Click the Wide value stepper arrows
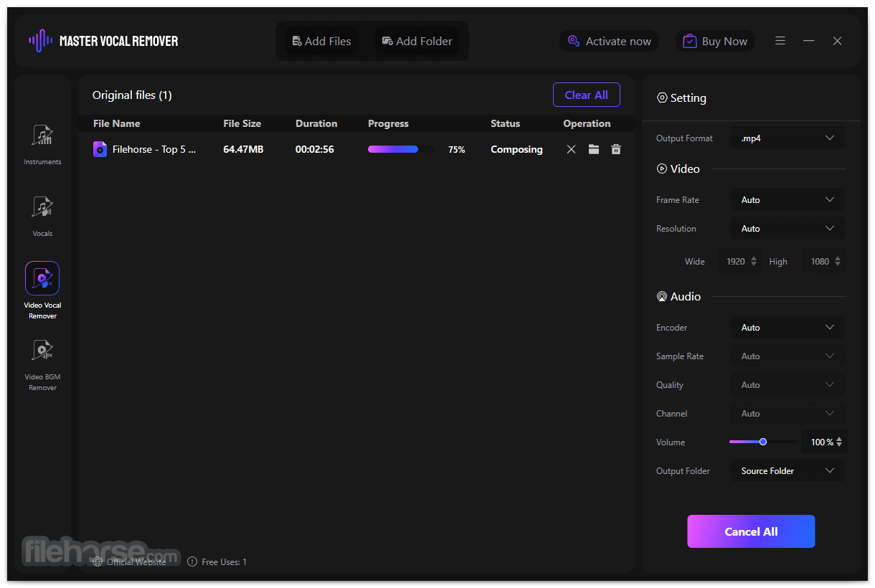 [x=753, y=261]
